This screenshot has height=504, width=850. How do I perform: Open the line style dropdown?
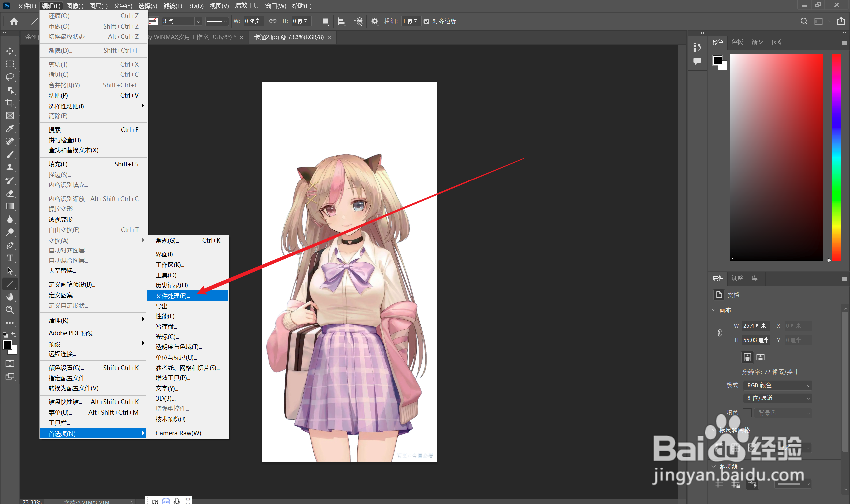pyautogui.click(x=217, y=21)
